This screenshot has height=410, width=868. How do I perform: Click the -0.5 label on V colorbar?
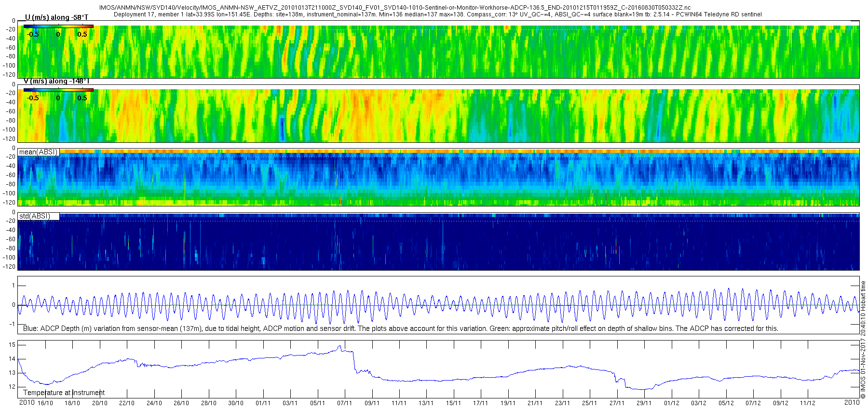click(33, 98)
